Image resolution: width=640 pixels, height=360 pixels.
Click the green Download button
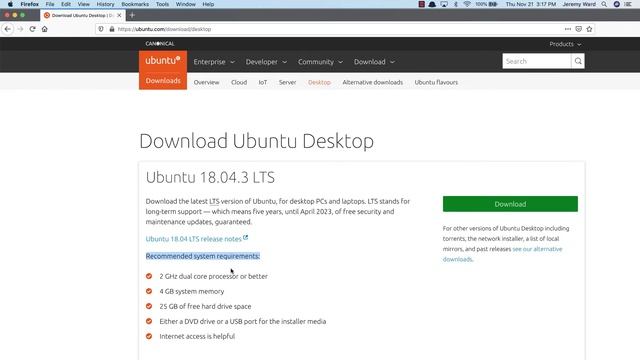click(510, 204)
